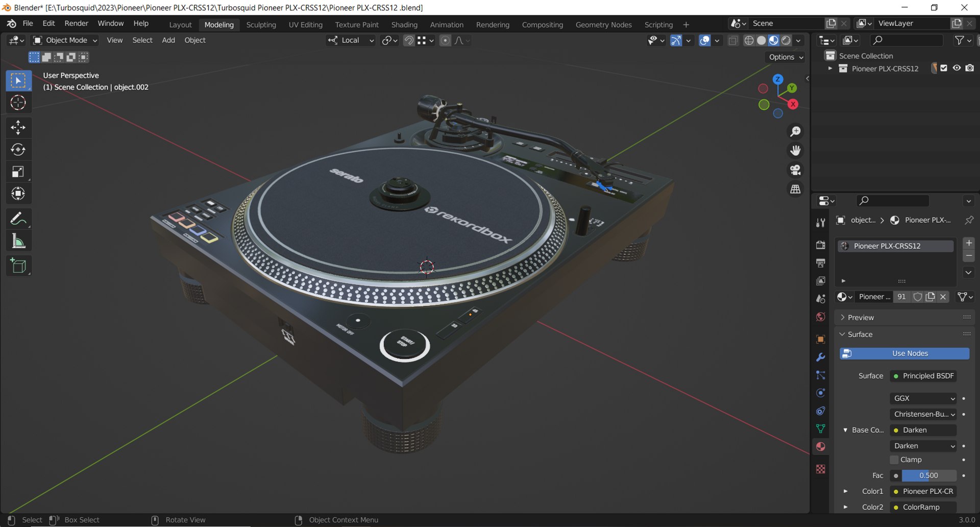Open the Object properties tab
This screenshot has height=527, width=980.
pos(820,340)
